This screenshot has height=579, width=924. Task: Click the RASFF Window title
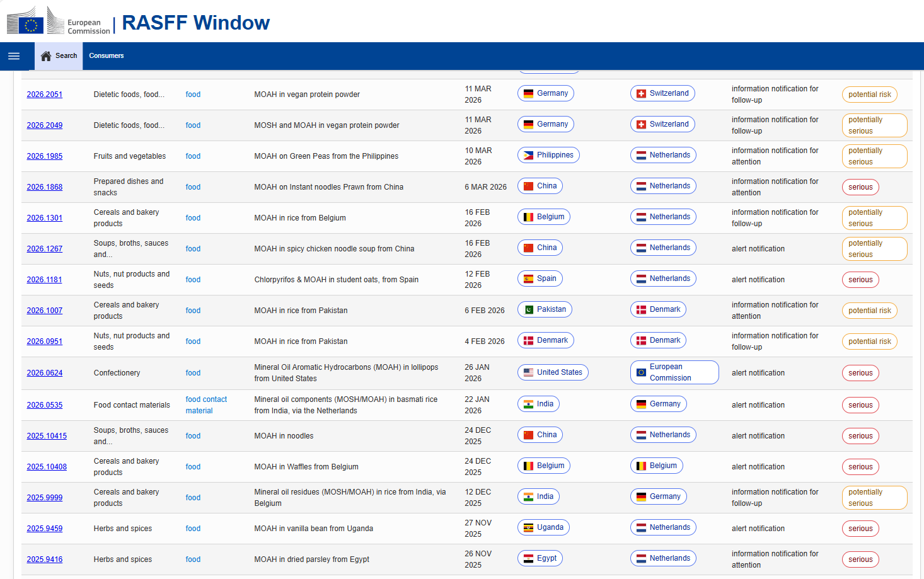click(195, 23)
